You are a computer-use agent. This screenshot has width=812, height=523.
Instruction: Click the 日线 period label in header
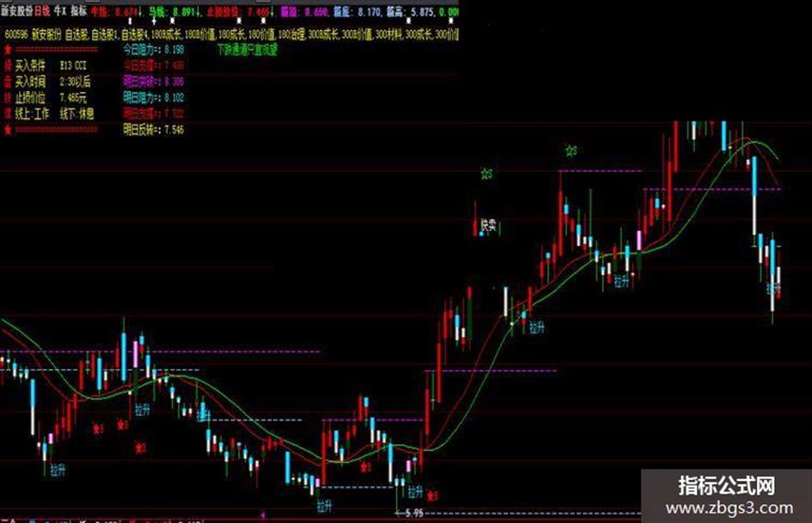43,11
